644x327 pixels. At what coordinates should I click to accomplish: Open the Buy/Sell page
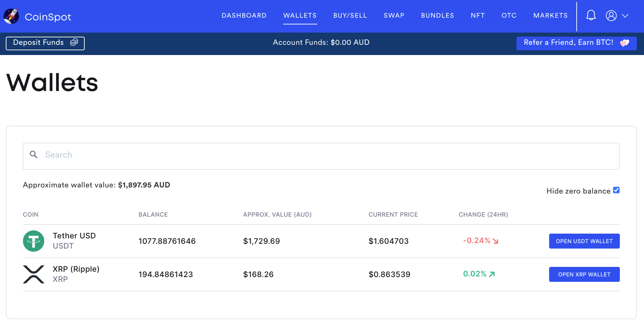click(x=350, y=16)
